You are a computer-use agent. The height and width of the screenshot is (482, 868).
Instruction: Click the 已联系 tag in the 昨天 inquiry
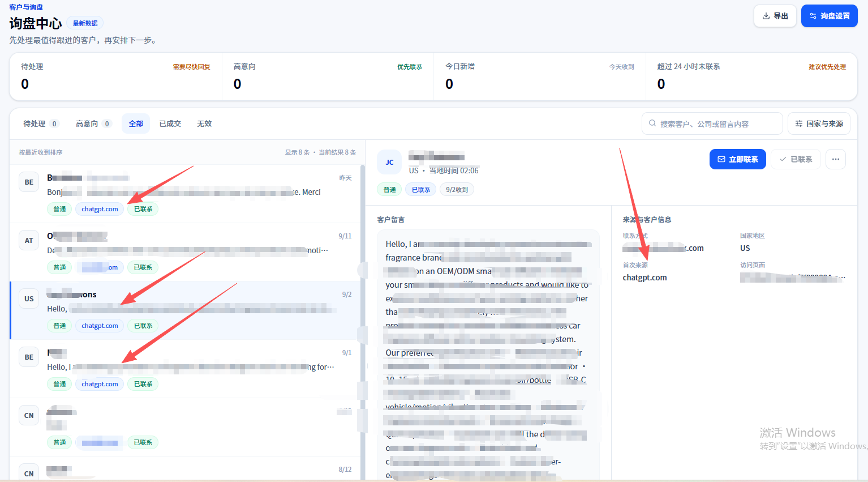point(143,209)
